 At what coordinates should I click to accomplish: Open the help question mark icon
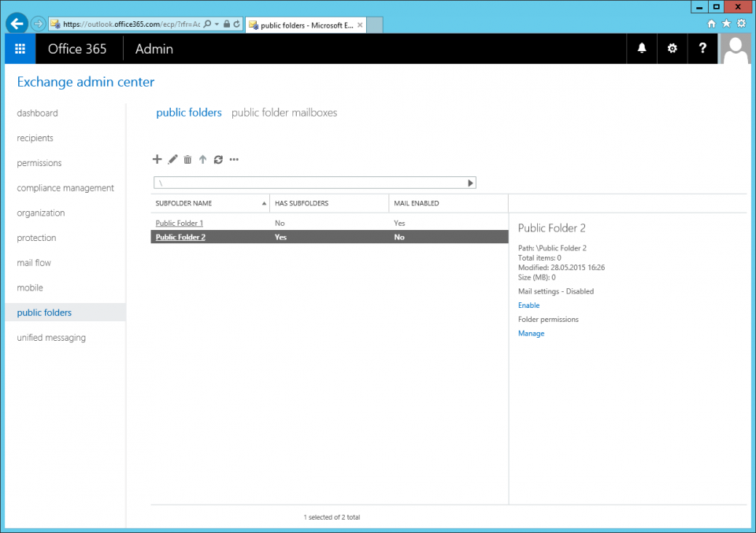click(x=702, y=48)
